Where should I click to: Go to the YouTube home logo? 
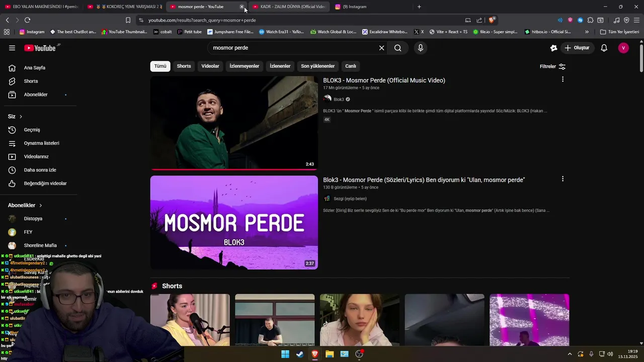point(40,48)
